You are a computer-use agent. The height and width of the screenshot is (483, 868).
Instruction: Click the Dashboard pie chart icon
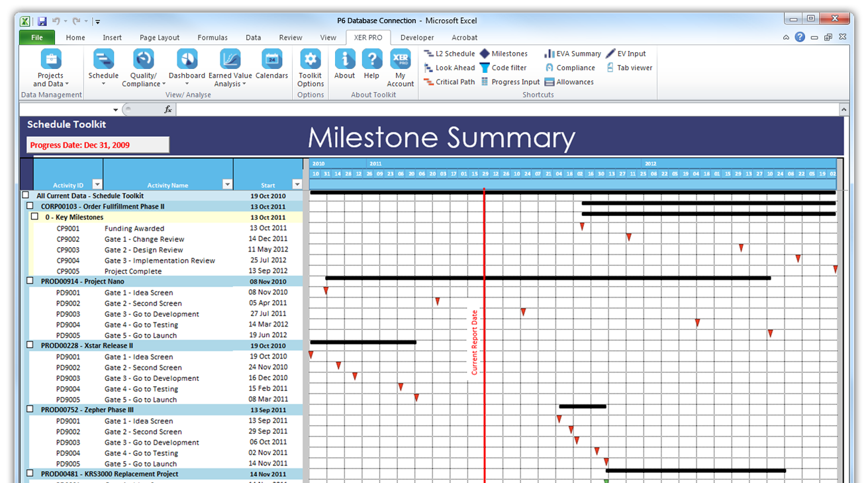click(187, 60)
